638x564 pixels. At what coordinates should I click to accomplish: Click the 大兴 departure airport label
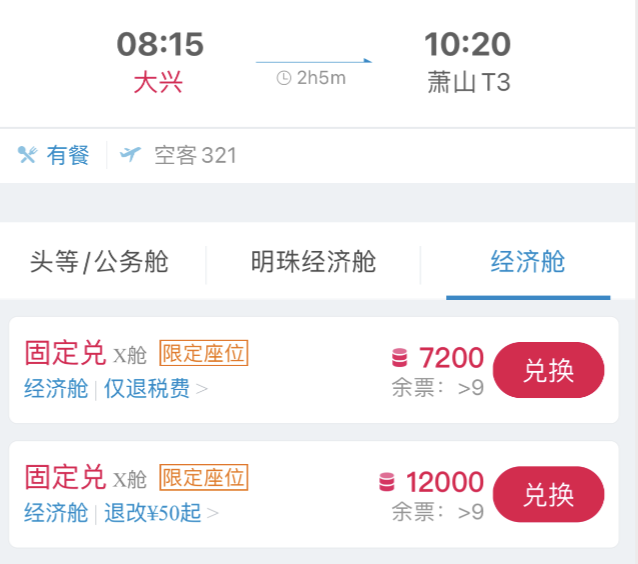(158, 83)
